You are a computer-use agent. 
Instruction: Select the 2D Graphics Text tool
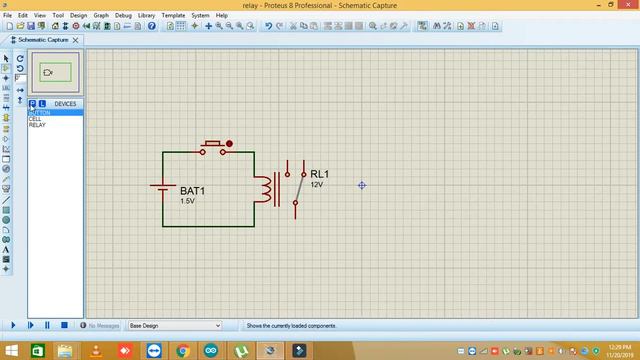(6, 249)
